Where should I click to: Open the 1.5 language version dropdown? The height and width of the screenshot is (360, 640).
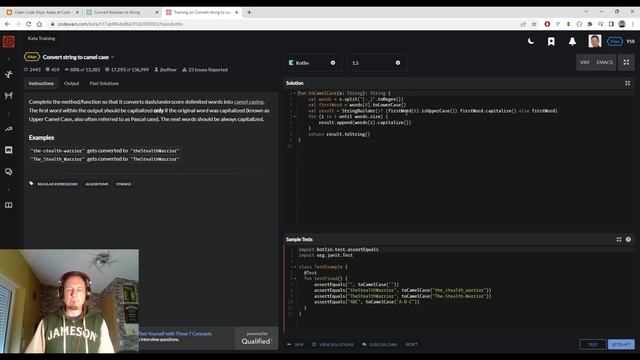point(376,63)
